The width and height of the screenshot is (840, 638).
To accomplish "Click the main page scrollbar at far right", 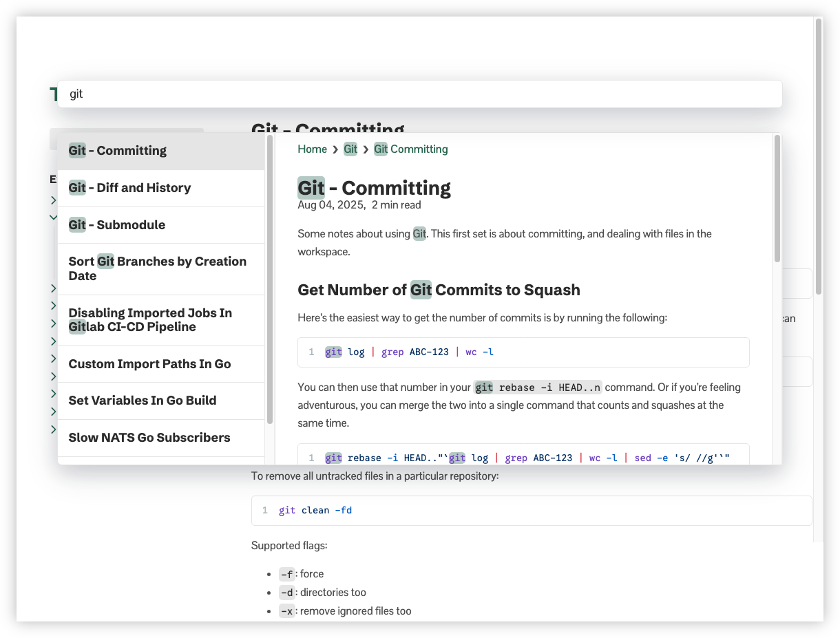I will 819,156.
